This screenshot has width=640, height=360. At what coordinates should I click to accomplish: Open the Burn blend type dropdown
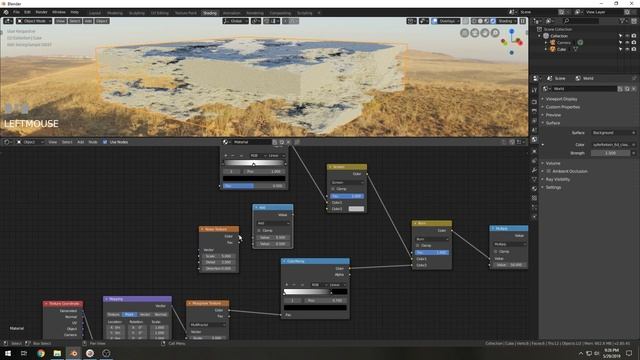click(432, 239)
